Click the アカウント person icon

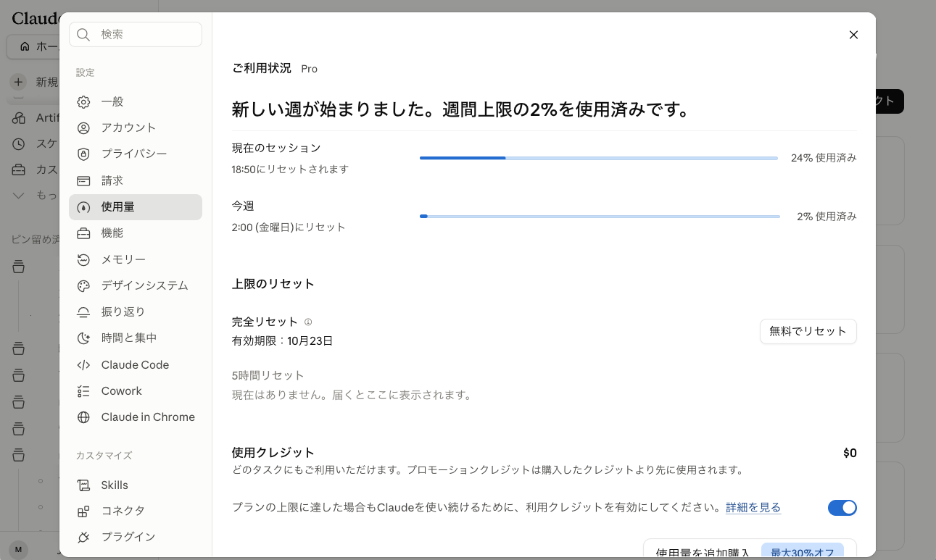pos(83,128)
